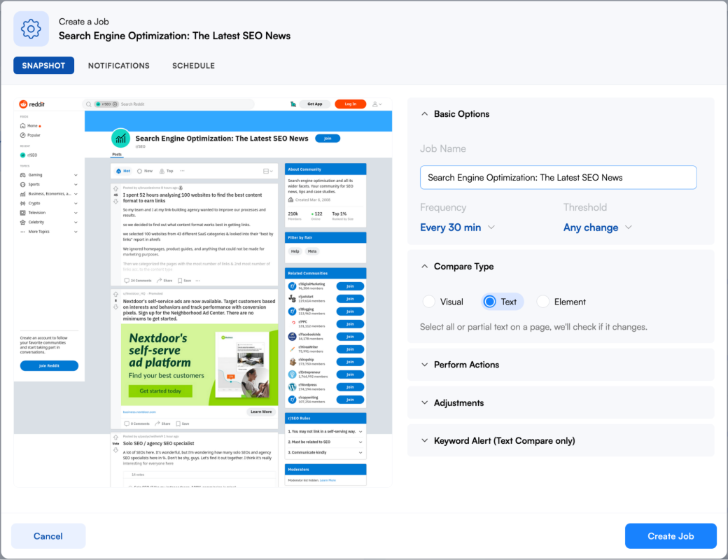The width and height of the screenshot is (728, 560).
Task: Click the Log In button in the Reddit snapshot
Action: 351,104
